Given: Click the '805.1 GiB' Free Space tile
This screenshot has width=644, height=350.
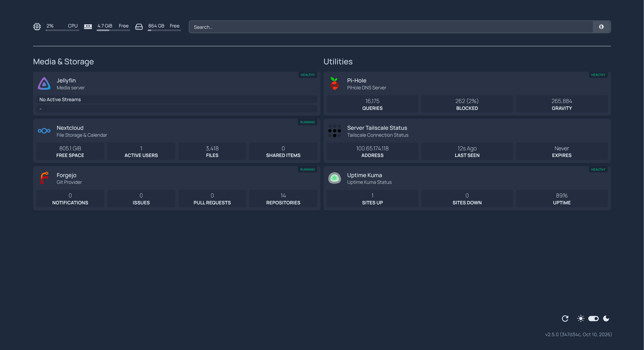Looking at the screenshot, I should tap(70, 151).
